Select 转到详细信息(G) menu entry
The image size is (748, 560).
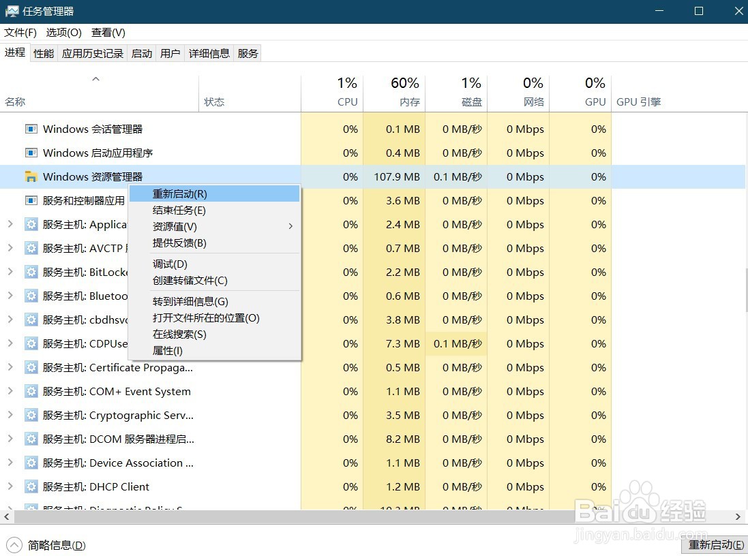[214, 301]
